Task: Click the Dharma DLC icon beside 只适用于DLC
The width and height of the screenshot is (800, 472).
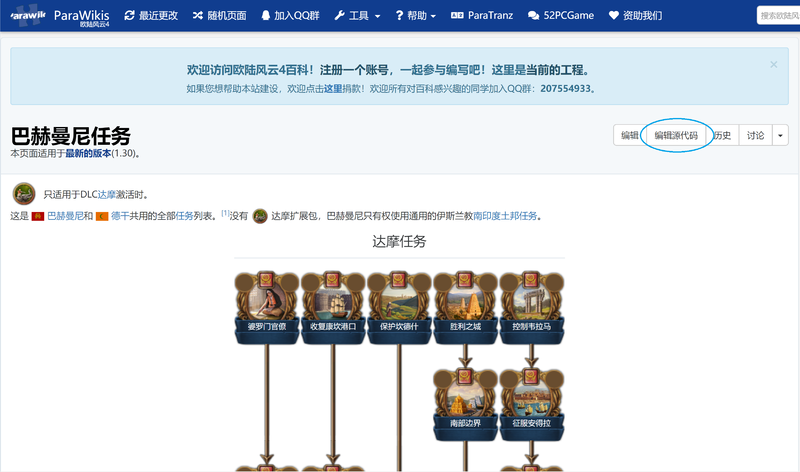Action: (x=24, y=194)
